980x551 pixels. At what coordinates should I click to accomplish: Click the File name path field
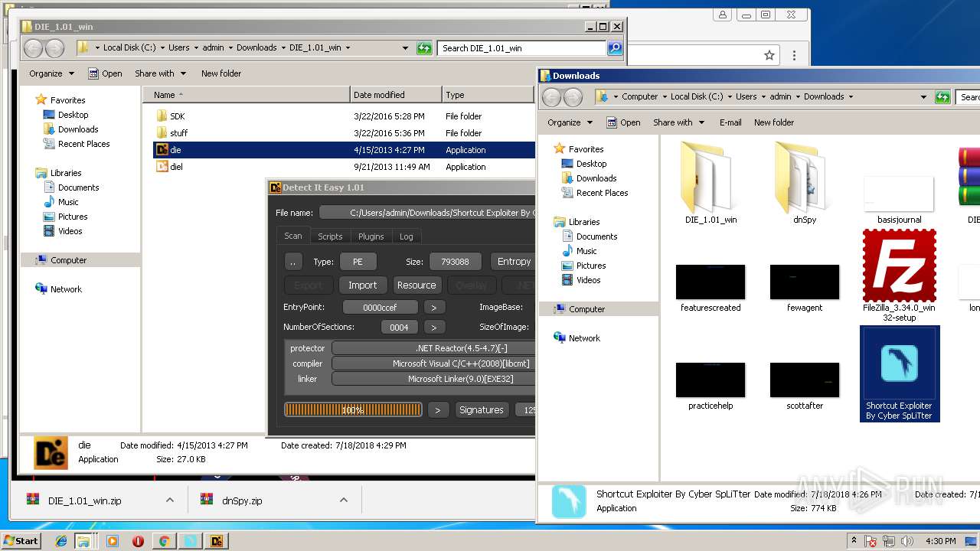point(427,213)
